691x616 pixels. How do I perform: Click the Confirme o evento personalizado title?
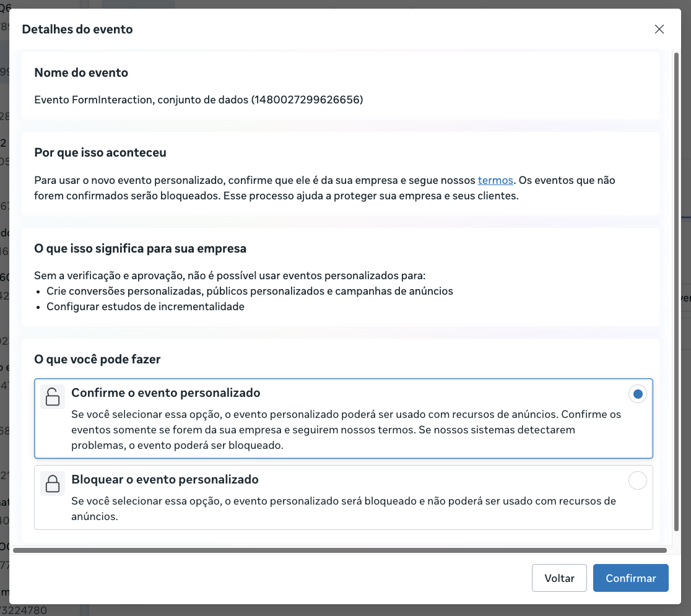[166, 393]
